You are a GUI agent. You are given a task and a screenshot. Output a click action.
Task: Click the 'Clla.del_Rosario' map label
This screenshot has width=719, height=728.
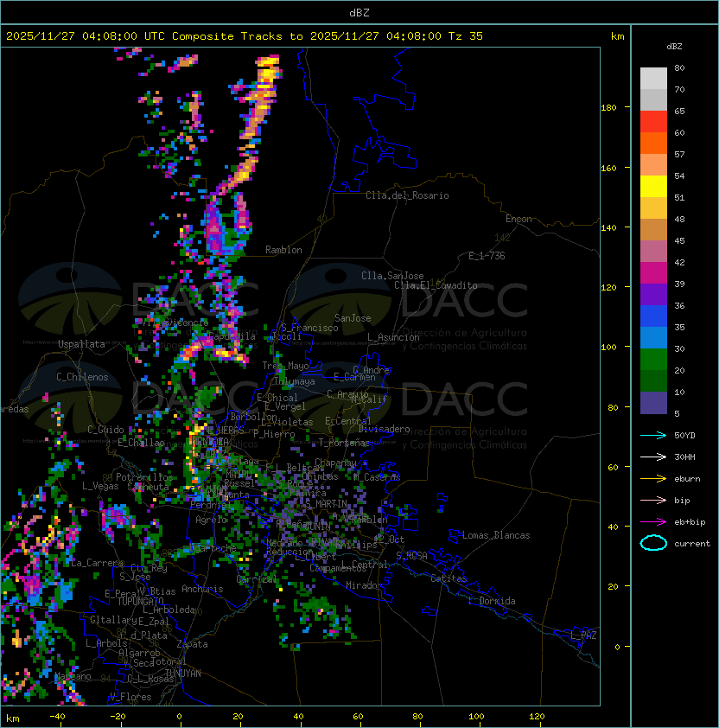tap(407, 195)
